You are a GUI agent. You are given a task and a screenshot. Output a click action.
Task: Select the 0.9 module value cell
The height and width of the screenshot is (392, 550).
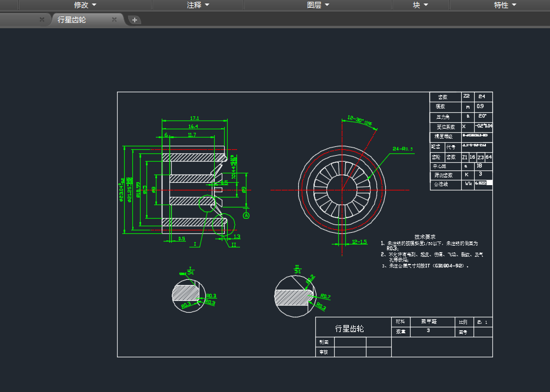coord(483,106)
